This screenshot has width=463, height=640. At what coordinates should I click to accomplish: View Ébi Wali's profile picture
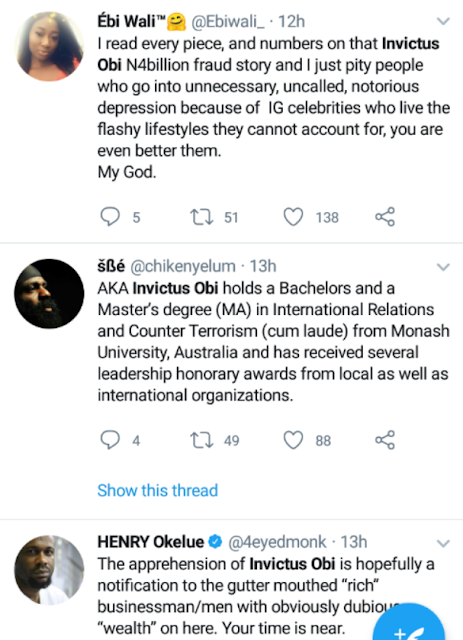point(49,46)
